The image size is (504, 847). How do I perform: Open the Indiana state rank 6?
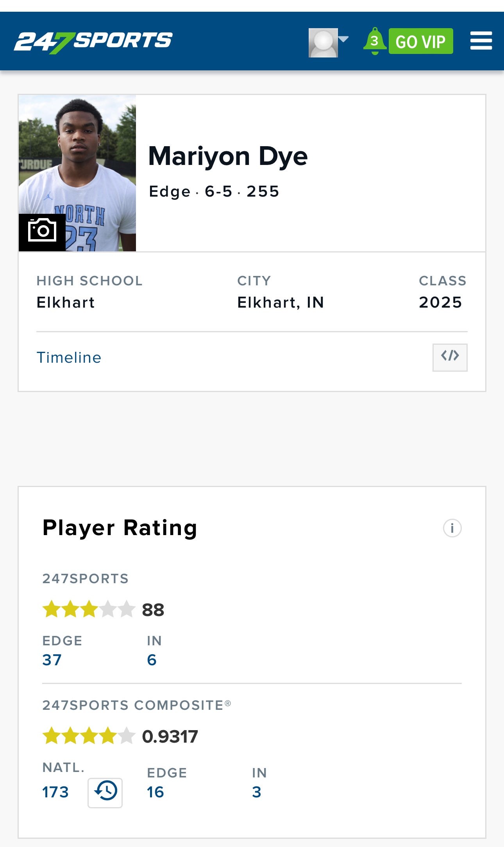[152, 660]
